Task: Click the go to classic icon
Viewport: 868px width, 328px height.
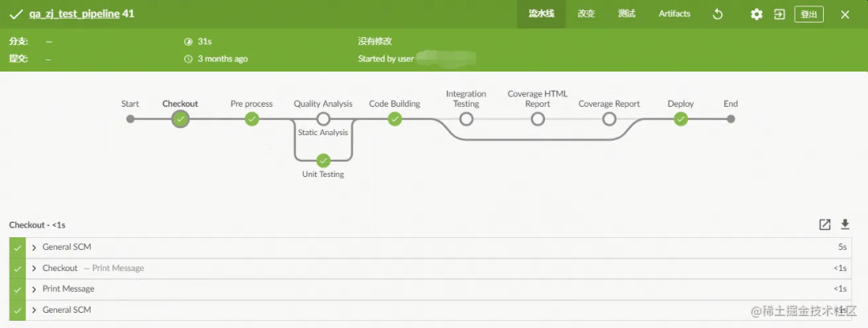Action: tap(779, 14)
